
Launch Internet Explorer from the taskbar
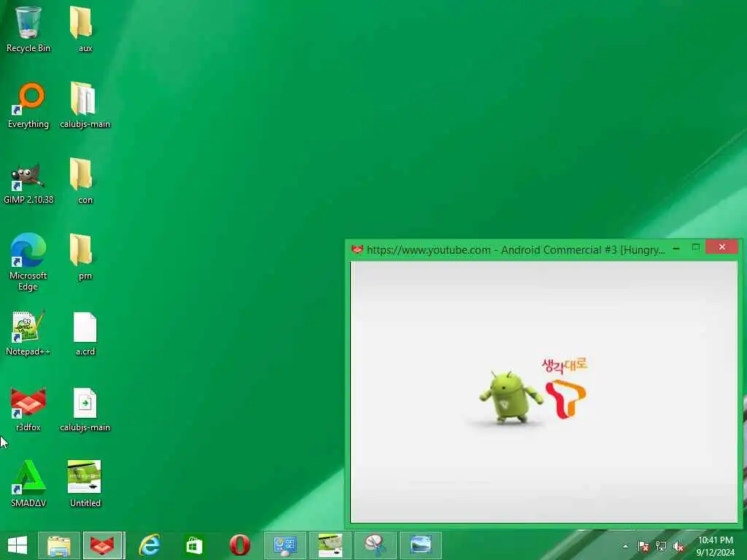[149, 545]
